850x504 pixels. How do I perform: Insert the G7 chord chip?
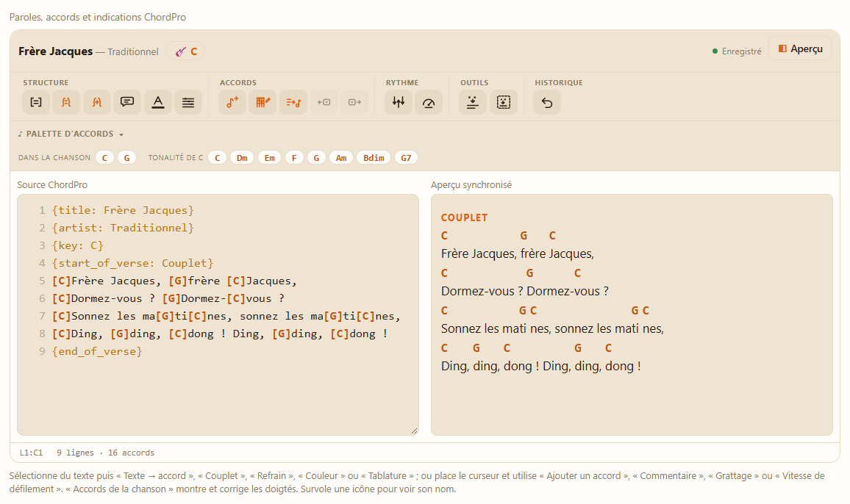coord(406,158)
